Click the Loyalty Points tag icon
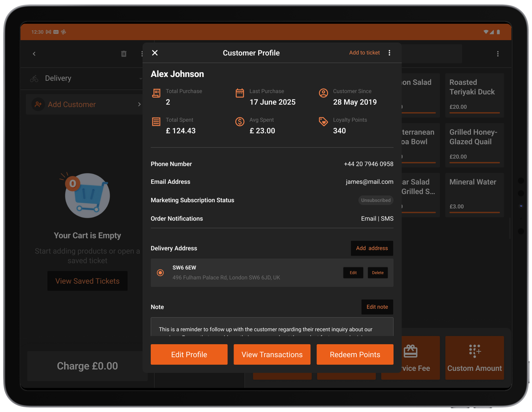532x412 pixels. point(323,121)
